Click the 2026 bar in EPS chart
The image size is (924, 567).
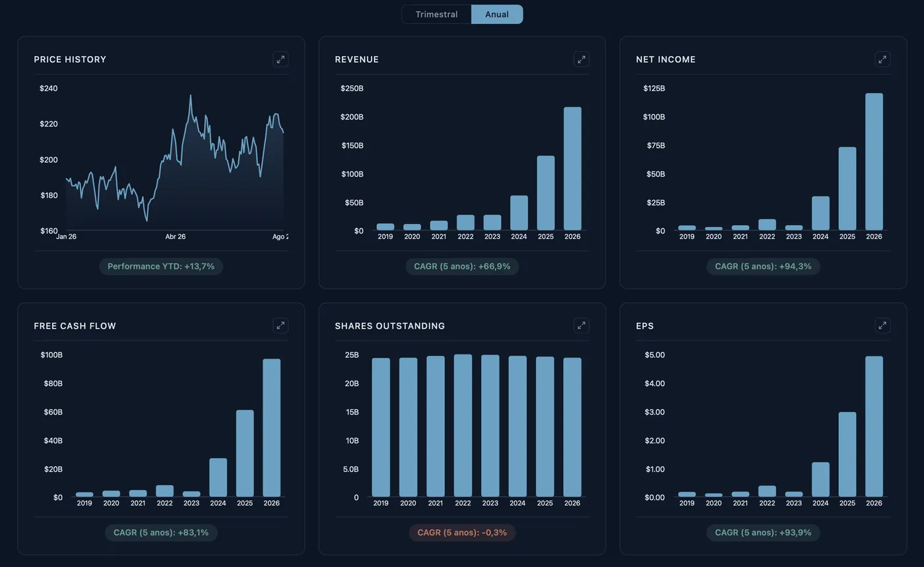pos(874,426)
